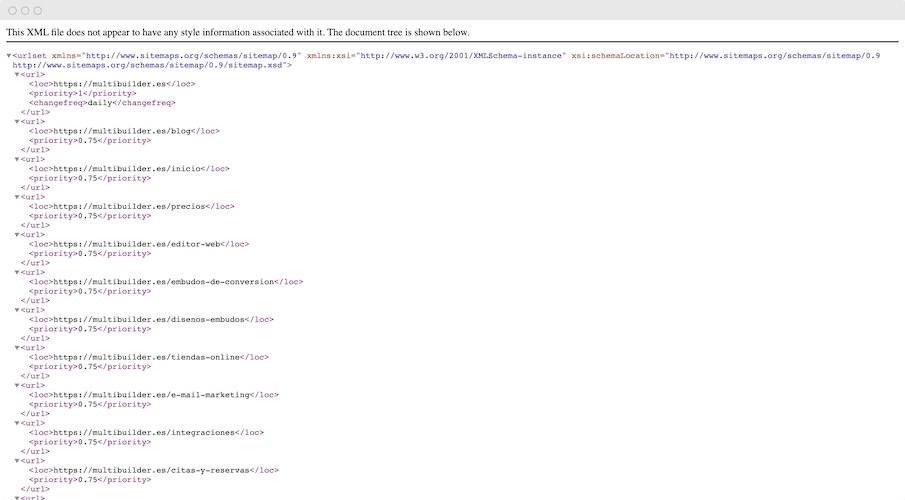Click the rightmost window circle to maximize

click(38, 10)
